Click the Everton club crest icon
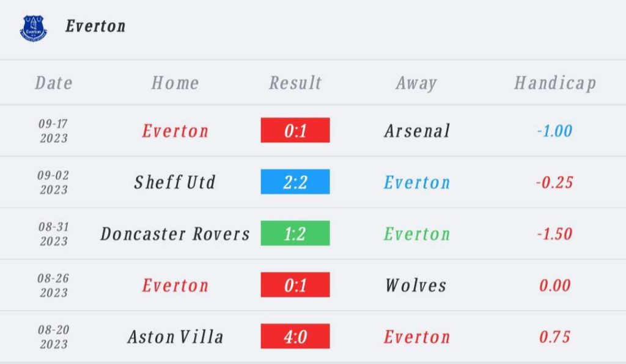The width and height of the screenshot is (626, 364). [x=33, y=27]
